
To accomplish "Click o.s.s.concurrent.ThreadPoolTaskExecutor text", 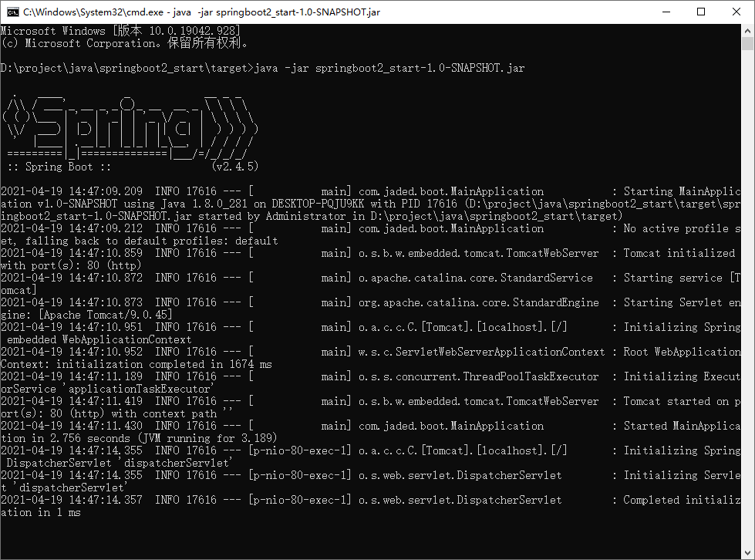I will pos(479,376).
